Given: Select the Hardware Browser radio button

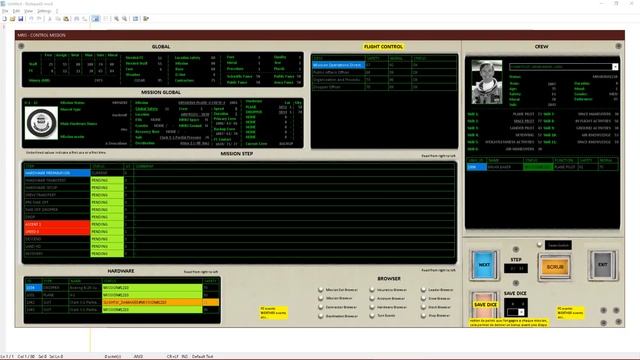Looking at the screenshot, I should [372, 307].
